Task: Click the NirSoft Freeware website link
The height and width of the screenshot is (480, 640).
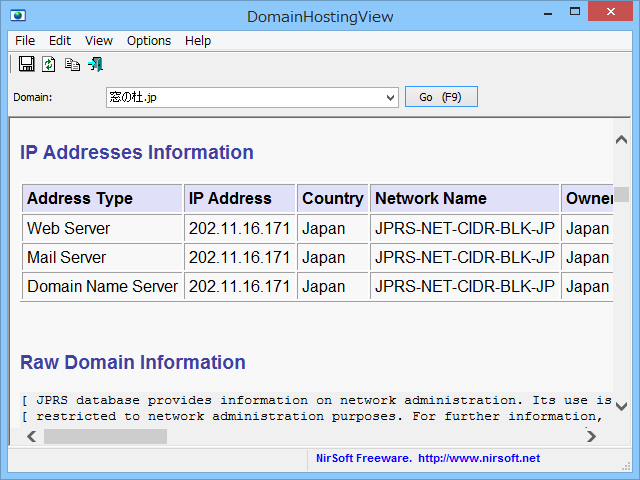Action: [428, 458]
